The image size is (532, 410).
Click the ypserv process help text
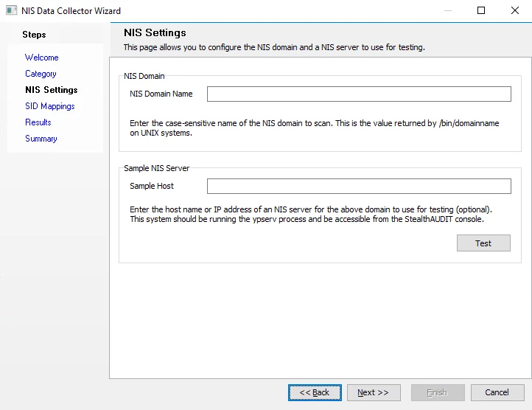click(x=311, y=215)
